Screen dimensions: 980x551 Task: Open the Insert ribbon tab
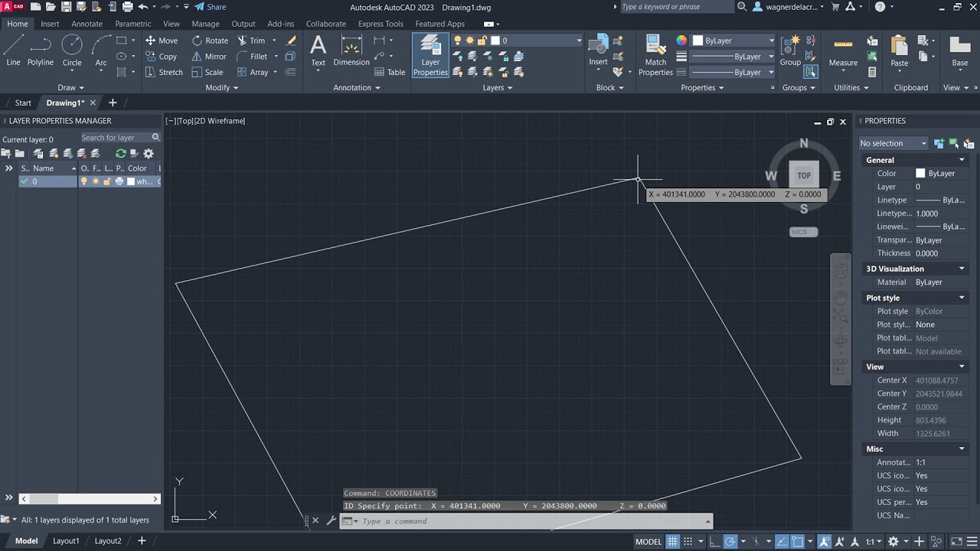[50, 24]
